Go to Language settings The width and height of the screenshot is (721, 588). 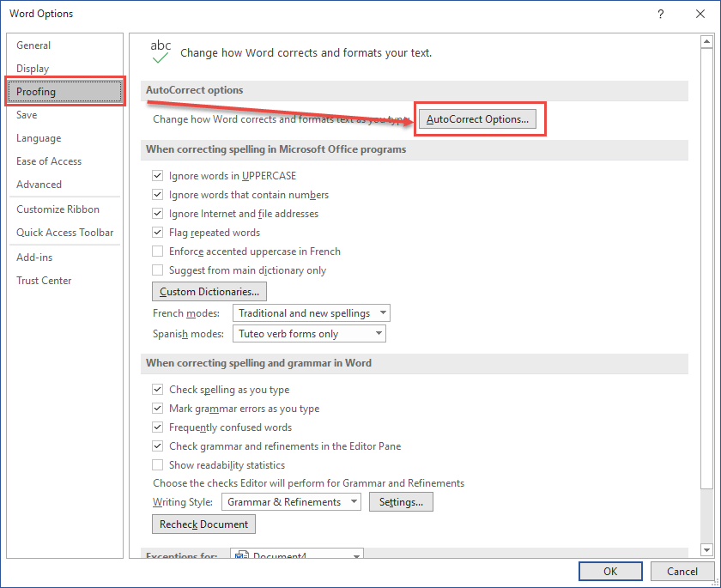click(39, 138)
